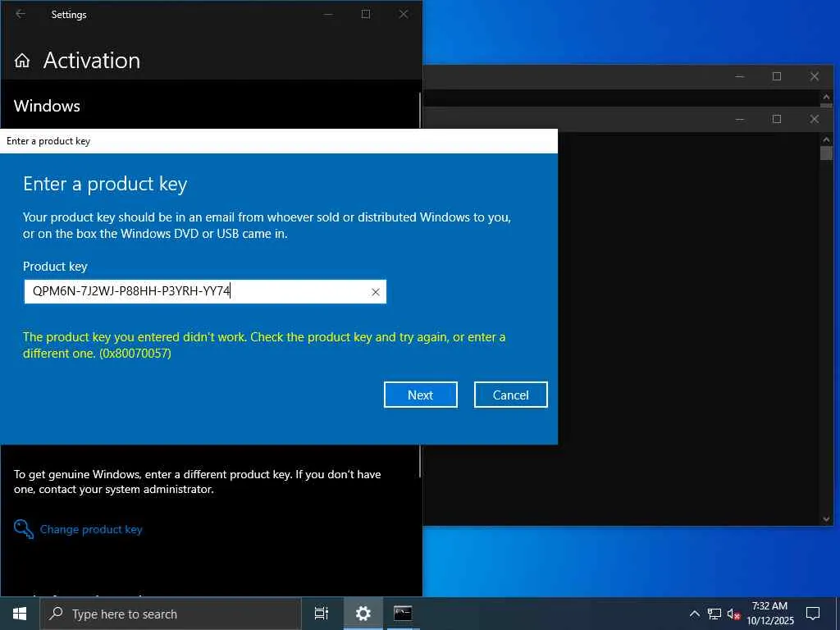Click the key icon beside Change product key
This screenshot has width=840, height=630.
click(24, 529)
